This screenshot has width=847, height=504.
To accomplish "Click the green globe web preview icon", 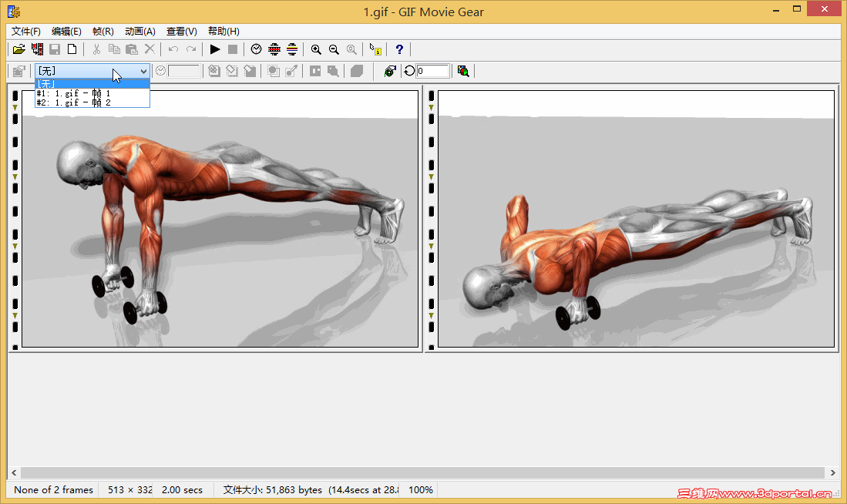I will tap(390, 72).
